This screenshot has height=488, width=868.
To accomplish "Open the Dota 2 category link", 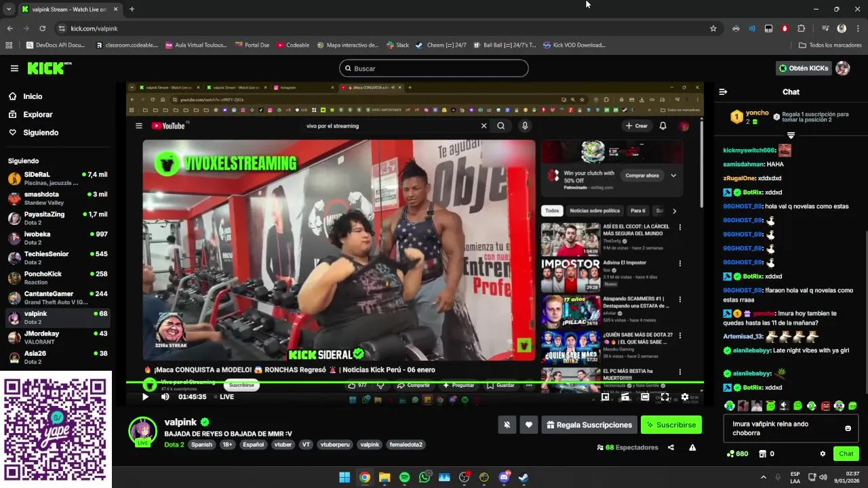I will click(174, 445).
